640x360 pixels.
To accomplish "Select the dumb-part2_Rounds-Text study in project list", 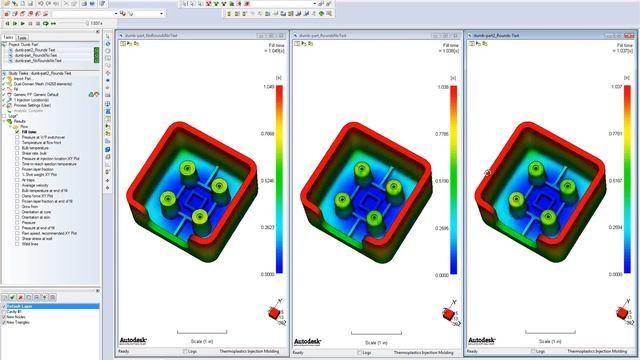I will coord(35,50).
